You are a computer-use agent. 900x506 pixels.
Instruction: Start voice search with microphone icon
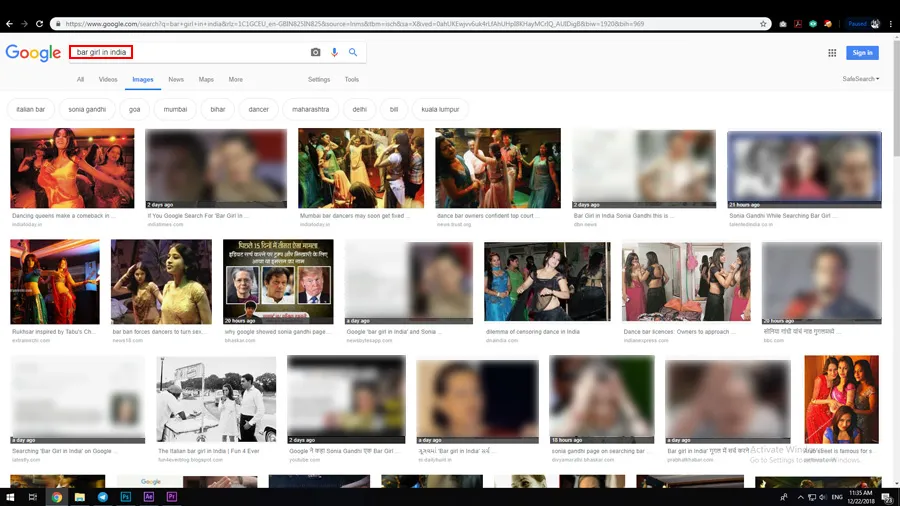click(x=334, y=52)
